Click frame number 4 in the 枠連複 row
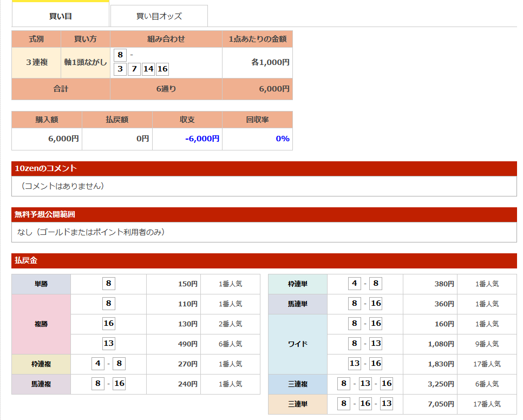Viewport: 523px width, 420px height. pyautogui.click(x=98, y=364)
